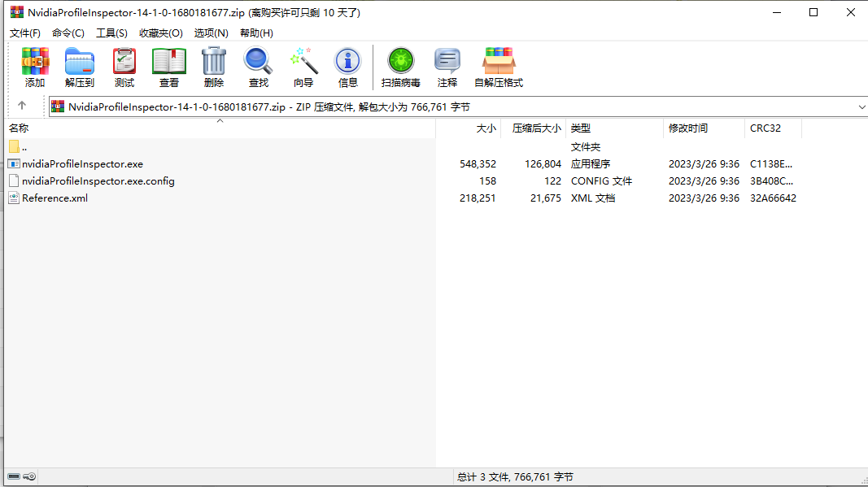Sort by 修改时间 column header
This screenshot has height=487, width=868.
click(x=704, y=128)
